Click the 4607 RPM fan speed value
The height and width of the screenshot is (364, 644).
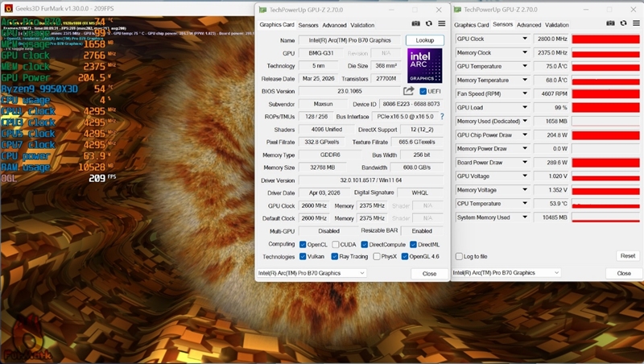[552, 93]
